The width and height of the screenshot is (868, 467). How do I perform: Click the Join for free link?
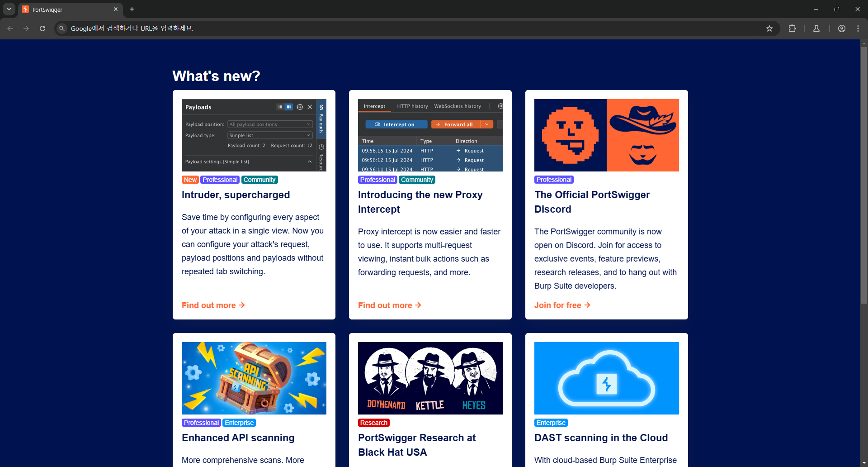[562, 305]
